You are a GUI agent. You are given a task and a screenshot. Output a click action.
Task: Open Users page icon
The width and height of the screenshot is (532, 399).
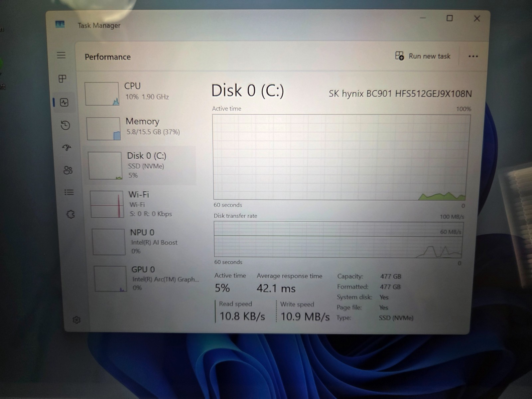tap(68, 170)
